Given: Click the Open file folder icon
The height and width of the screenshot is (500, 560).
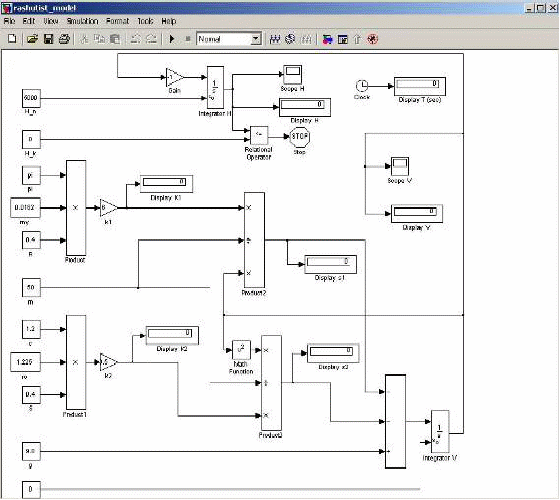Looking at the screenshot, I should pos(32,39).
